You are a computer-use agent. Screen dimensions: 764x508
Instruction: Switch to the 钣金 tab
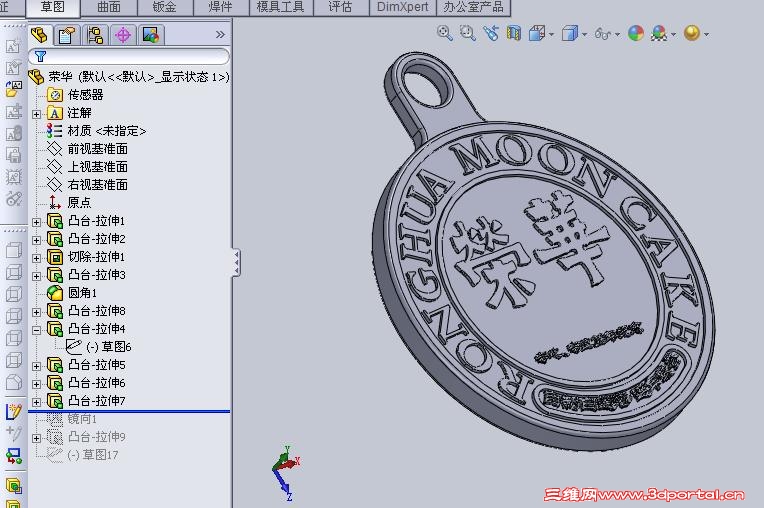(x=165, y=7)
